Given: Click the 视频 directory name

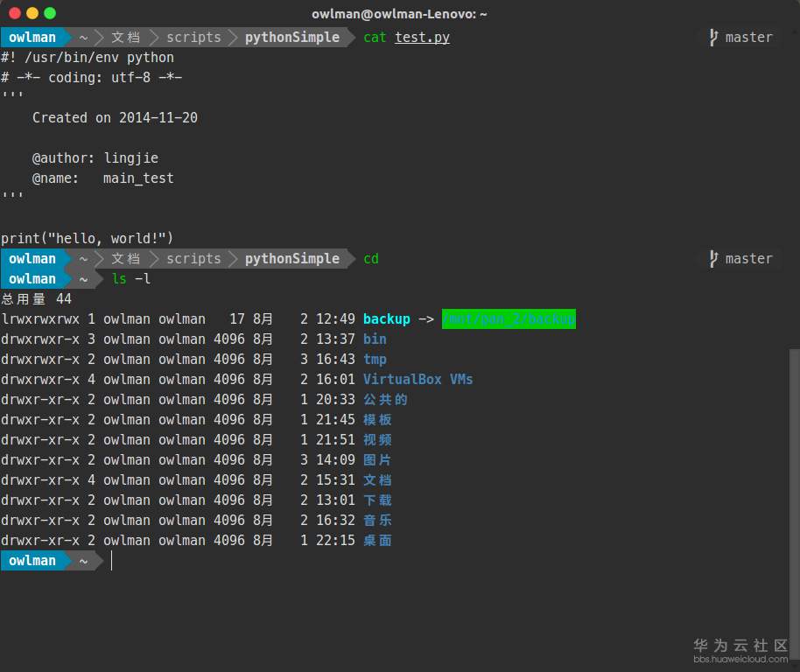Looking at the screenshot, I should click(x=377, y=440).
